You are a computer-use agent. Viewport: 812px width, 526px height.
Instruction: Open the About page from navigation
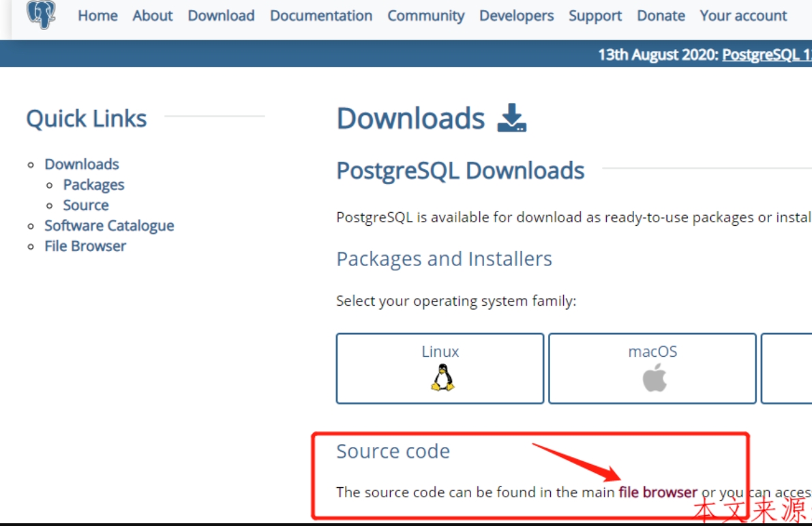point(152,16)
